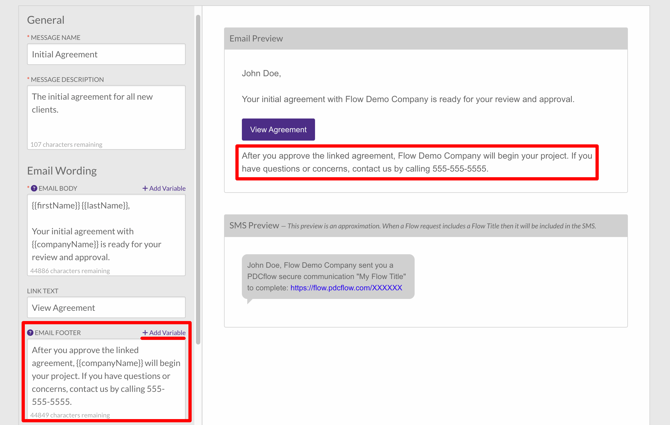Click the purple View Agreement preview button
Screen dimensions: 670x425
click(x=278, y=129)
